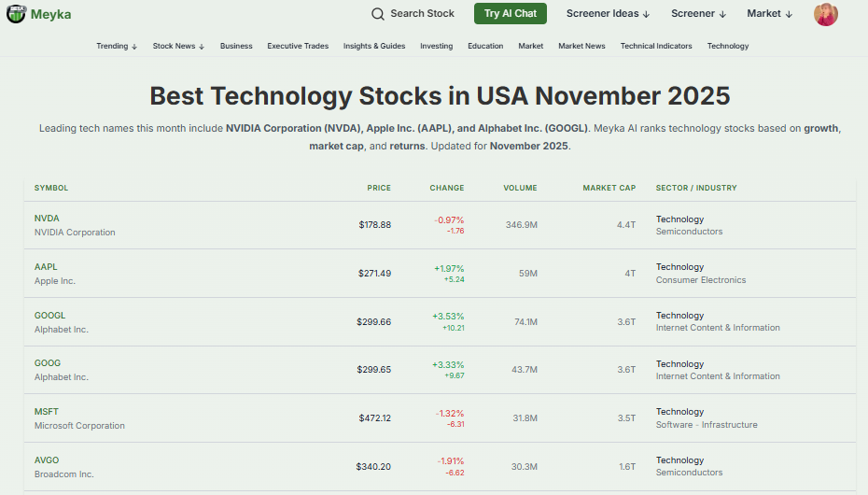The width and height of the screenshot is (868, 495).
Task: Click Microsoft Corporation company name
Action: (x=79, y=426)
